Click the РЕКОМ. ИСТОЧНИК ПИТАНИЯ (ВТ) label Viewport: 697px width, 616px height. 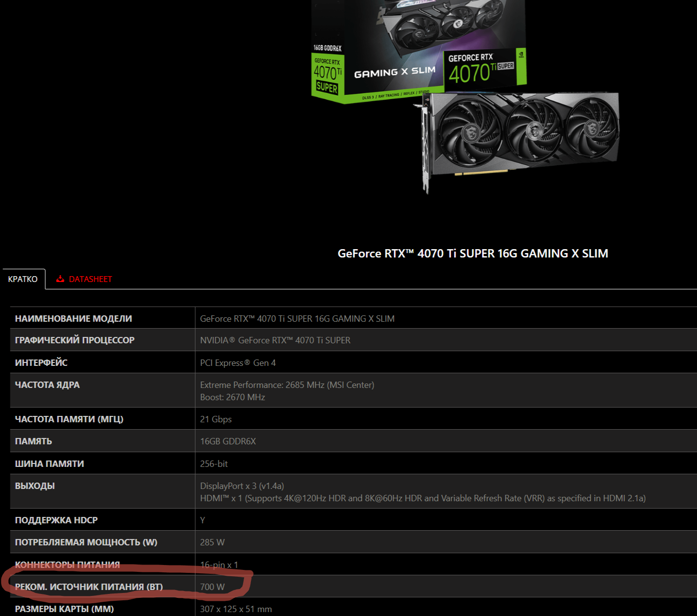89,587
